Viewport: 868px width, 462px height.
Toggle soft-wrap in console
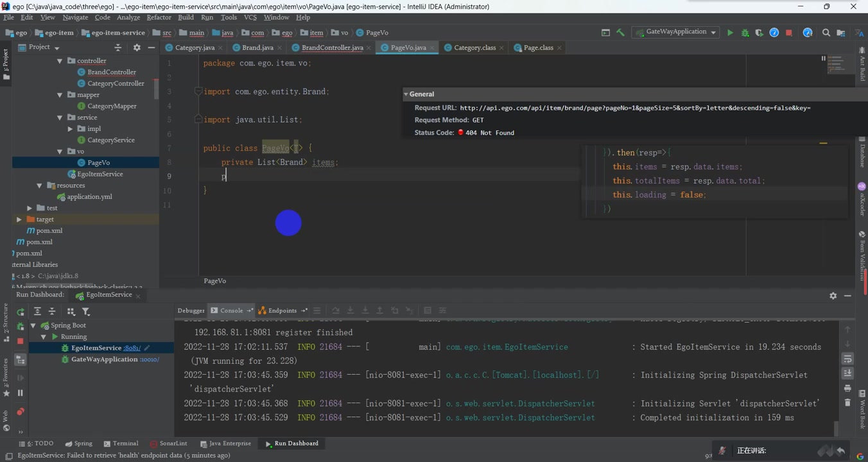pyautogui.click(x=847, y=359)
